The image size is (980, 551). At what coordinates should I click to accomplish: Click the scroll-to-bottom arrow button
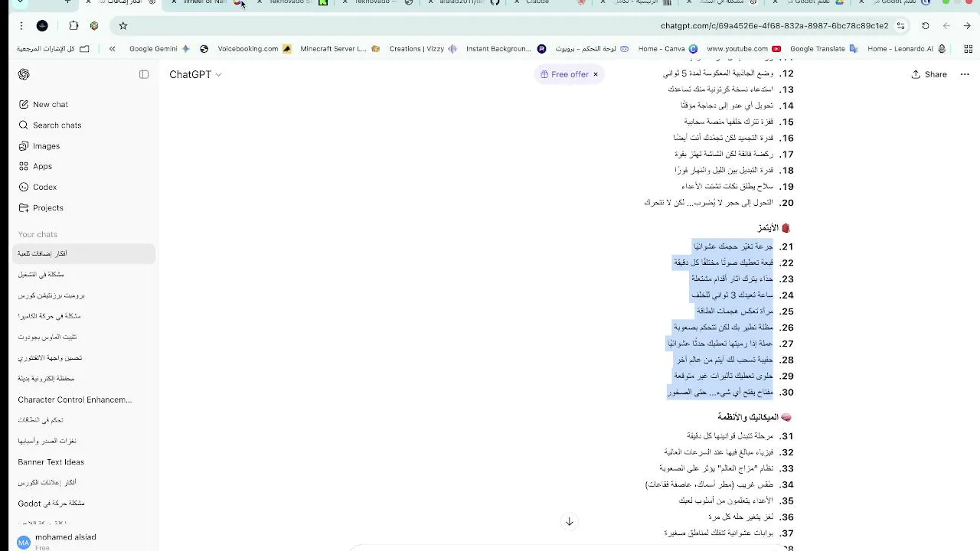[x=569, y=521]
